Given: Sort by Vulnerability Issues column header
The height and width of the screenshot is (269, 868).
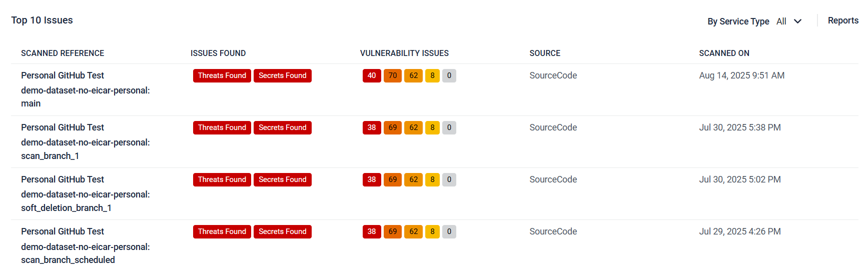Looking at the screenshot, I should 404,53.
